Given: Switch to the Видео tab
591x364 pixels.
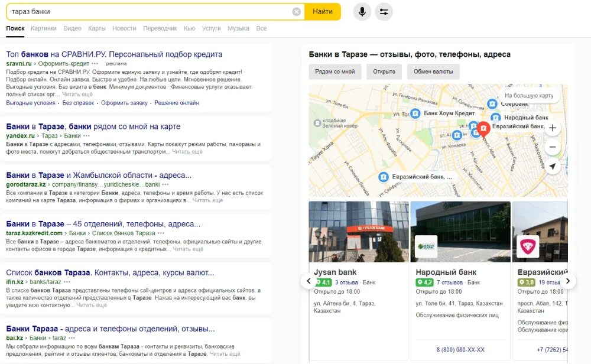Looking at the screenshot, I should click(72, 28).
